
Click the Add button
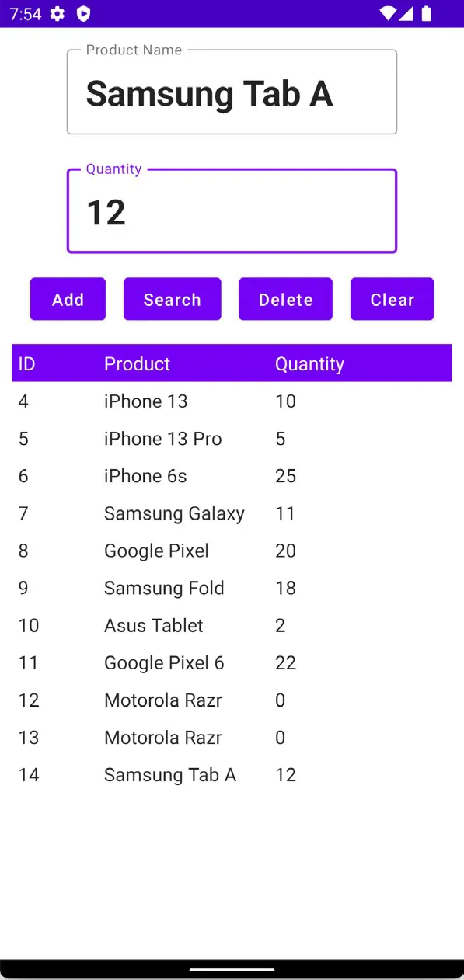(68, 299)
